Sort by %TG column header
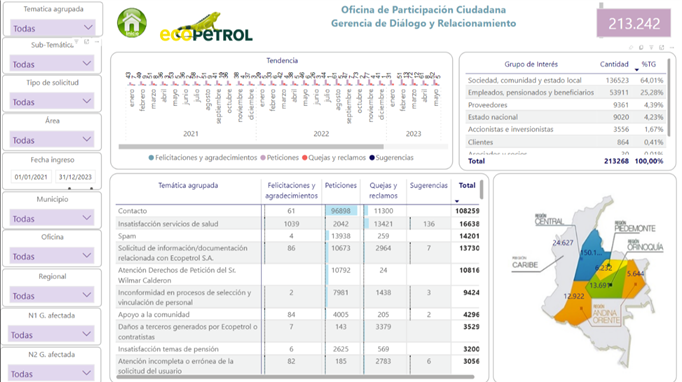 pos(649,64)
